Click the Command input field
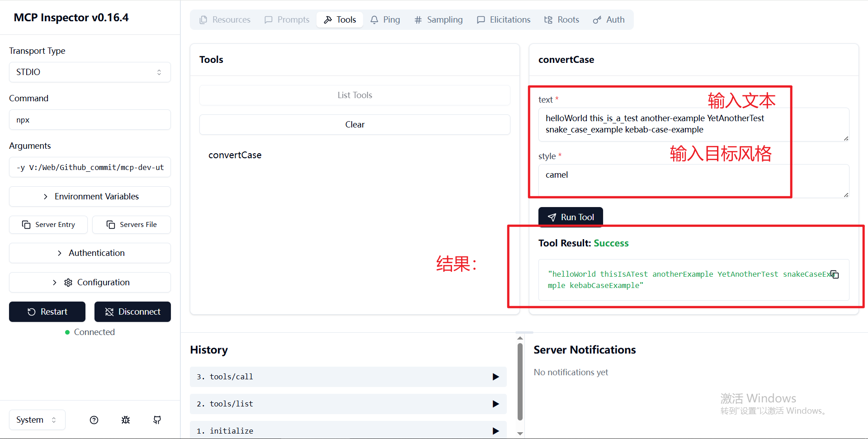The image size is (868, 439). click(90, 120)
